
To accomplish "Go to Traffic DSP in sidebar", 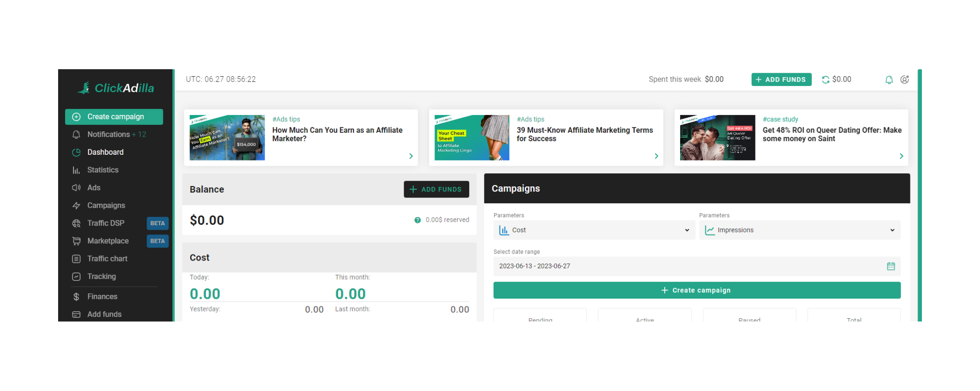I will coord(106,223).
